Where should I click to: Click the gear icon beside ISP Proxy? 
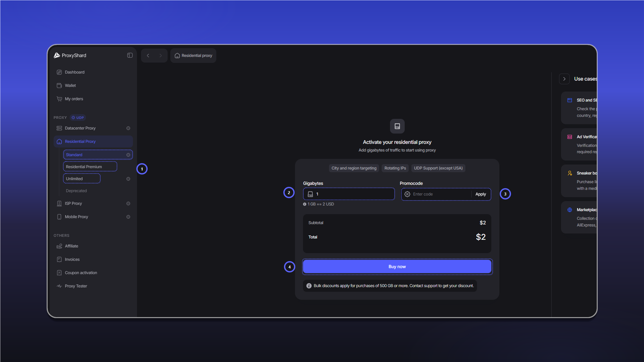click(128, 203)
